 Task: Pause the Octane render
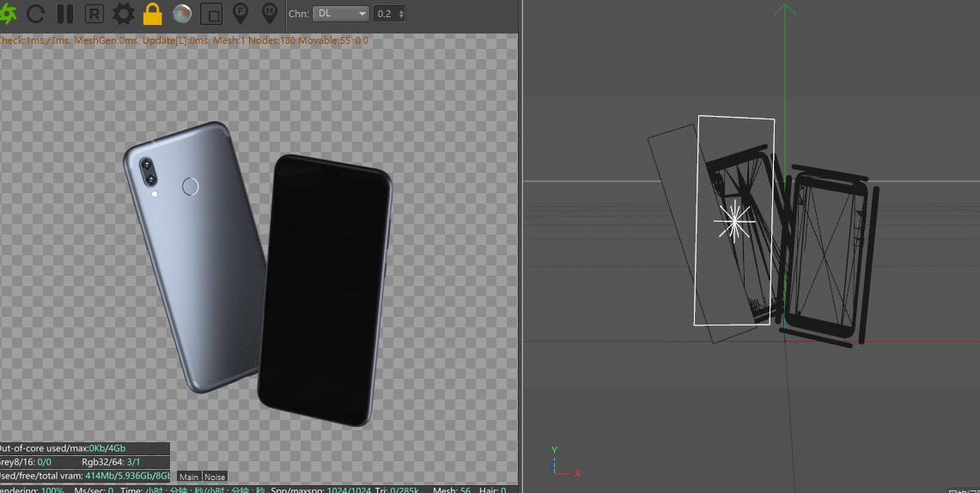tap(65, 14)
